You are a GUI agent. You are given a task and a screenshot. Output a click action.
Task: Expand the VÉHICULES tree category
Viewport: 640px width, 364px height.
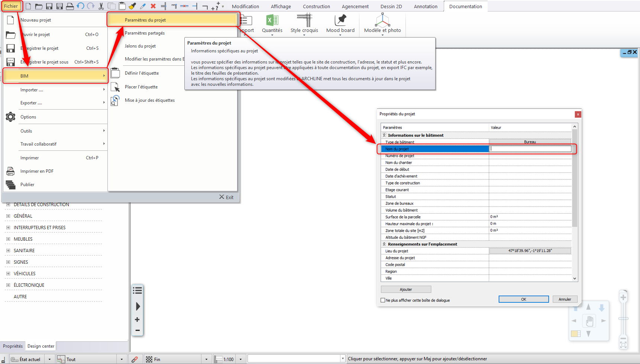pyautogui.click(x=8, y=273)
